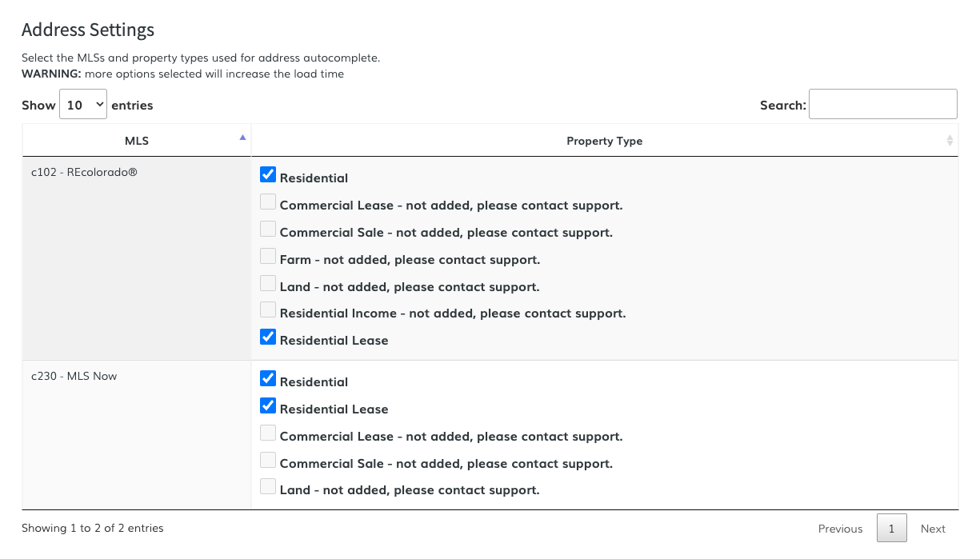This screenshot has height=559, width=980.
Task: Select page 1 in pagination
Action: tap(891, 529)
